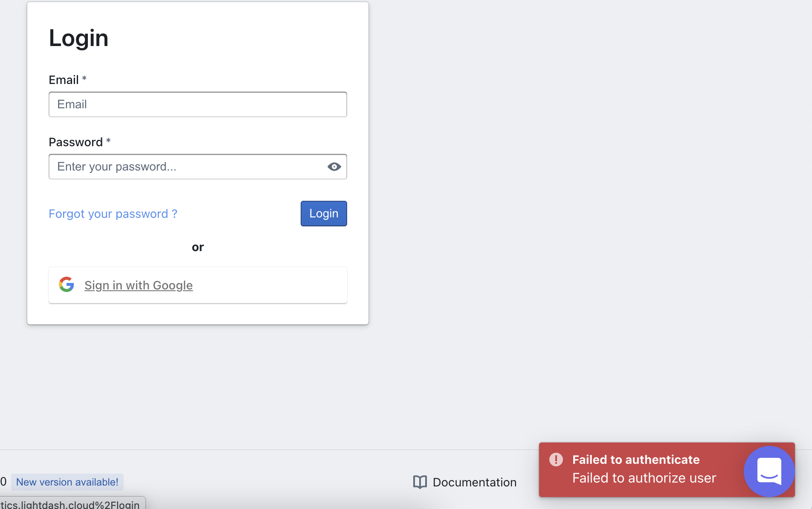Click the Failed to authorize user message
The width and height of the screenshot is (812, 509).
pos(644,477)
